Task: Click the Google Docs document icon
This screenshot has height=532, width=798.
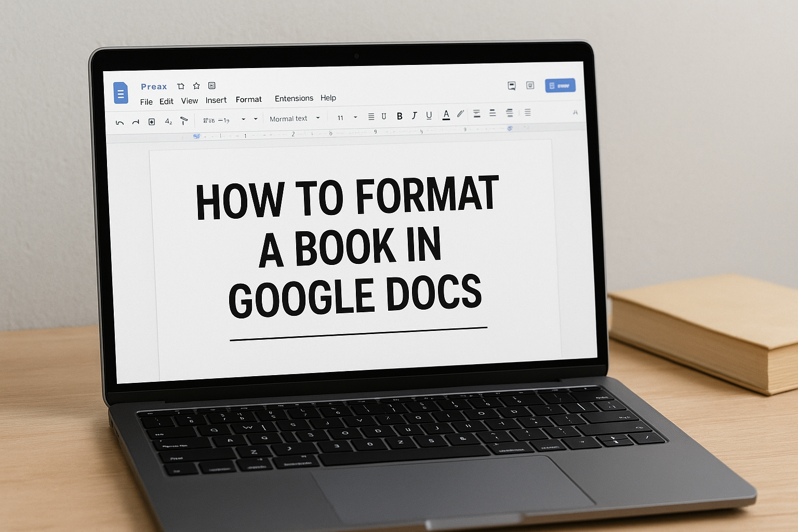Action: [121, 93]
